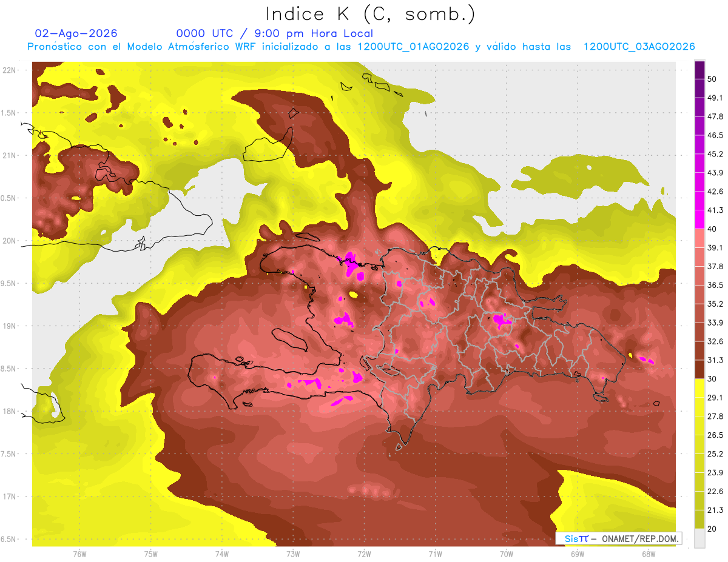
Task: Click the '6.5N' latitude tick label
Action: (x=9, y=539)
